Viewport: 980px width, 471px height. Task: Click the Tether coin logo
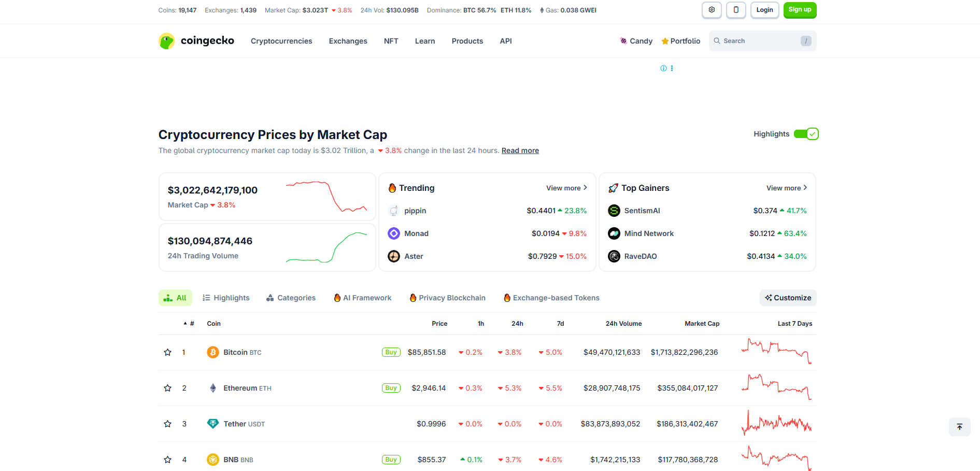tap(213, 424)
